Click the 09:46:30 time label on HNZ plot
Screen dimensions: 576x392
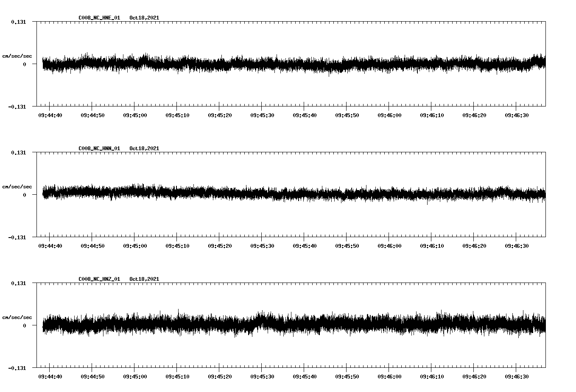click(x=517, y=377)
